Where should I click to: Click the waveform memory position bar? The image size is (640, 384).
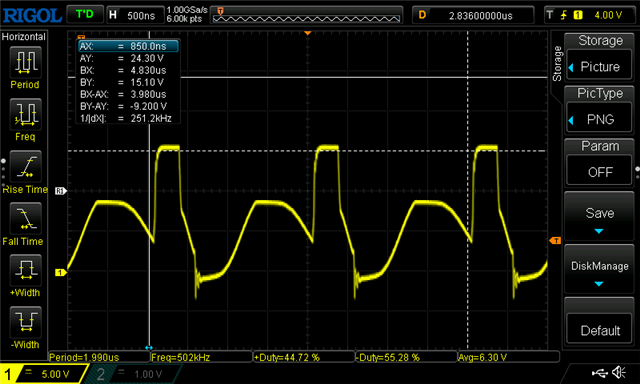point(307,15)
